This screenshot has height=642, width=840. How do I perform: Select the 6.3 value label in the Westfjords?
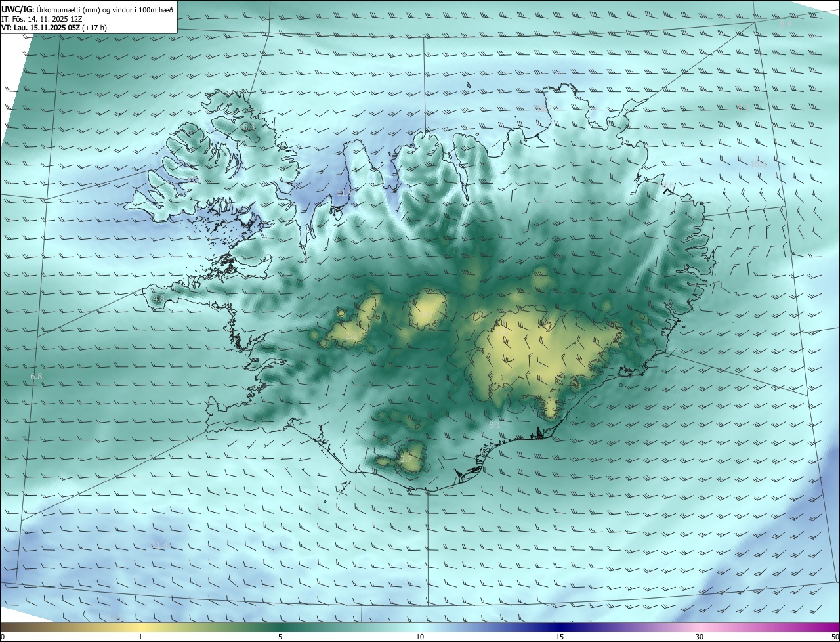(248, 127)
